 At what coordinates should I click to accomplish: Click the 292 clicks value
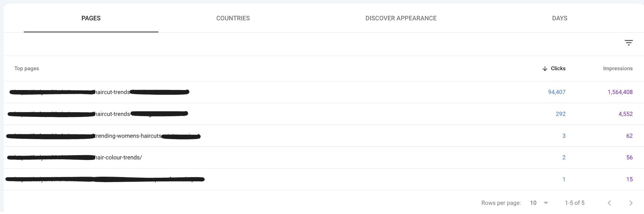click(x=560, y=114)
